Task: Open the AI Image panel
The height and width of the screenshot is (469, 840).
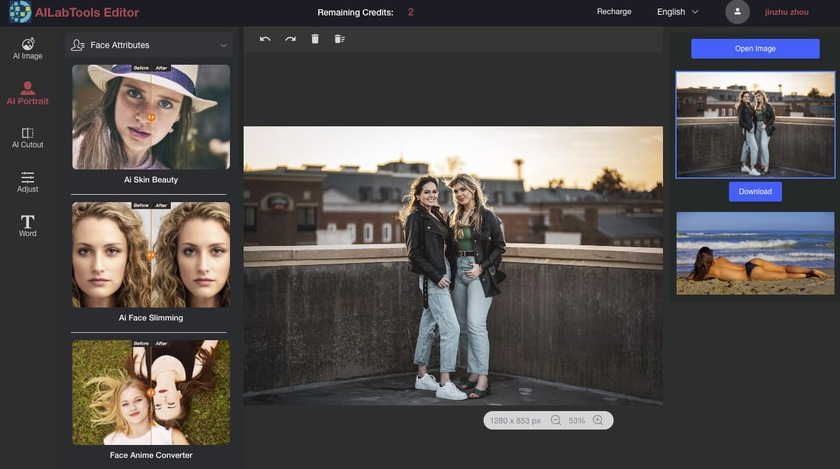Action: 28,49
